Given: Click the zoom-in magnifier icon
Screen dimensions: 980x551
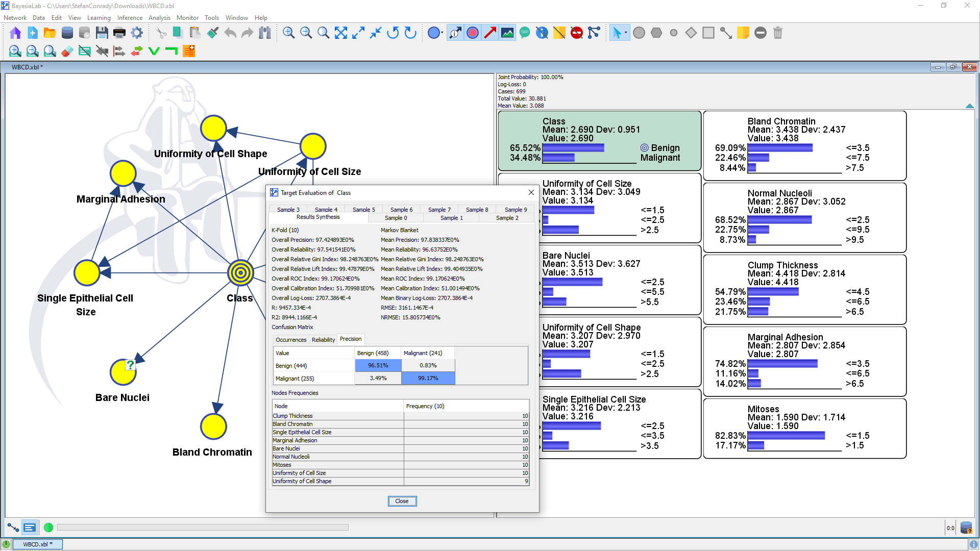Looking at the screenshot, I should tap(288, 33).
